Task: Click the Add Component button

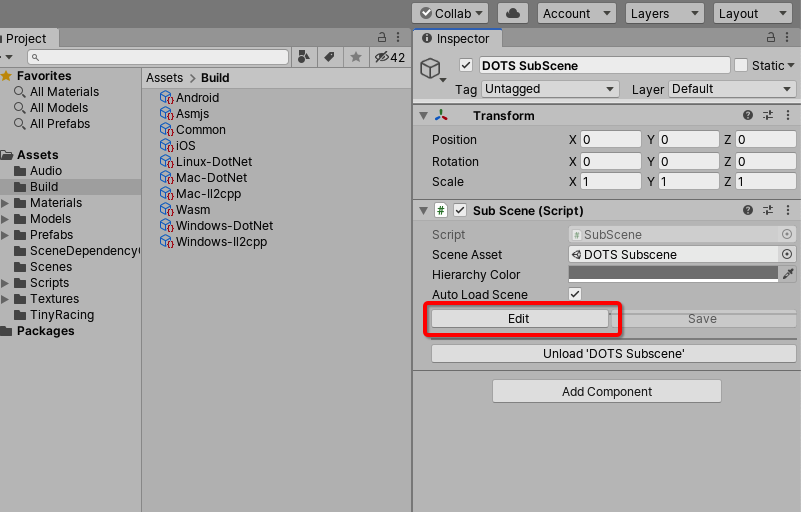Action: (606, 391)
